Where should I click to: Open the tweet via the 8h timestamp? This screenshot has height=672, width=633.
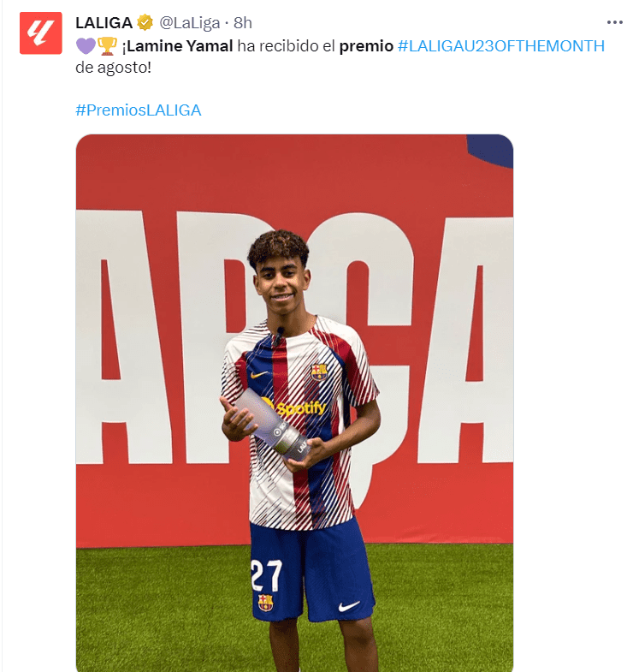[243, 23]
